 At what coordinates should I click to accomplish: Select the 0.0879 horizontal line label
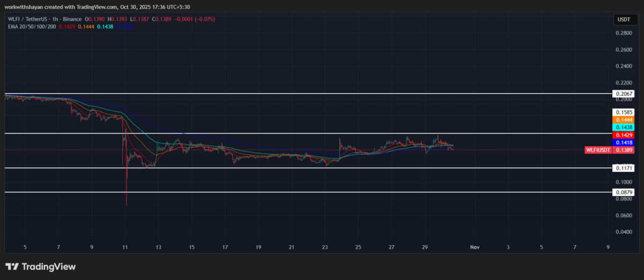pyautogui.click(x=624, y=192)
